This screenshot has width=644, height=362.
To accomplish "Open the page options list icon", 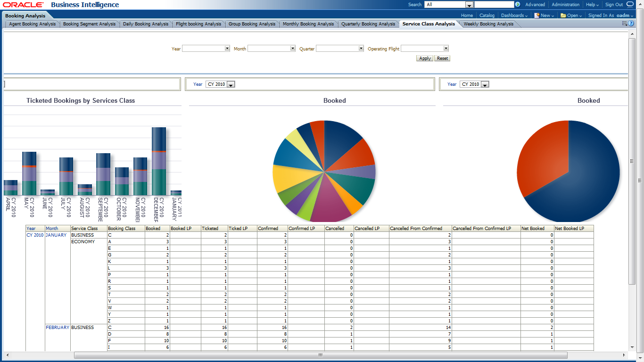I will tap(625, 24).
